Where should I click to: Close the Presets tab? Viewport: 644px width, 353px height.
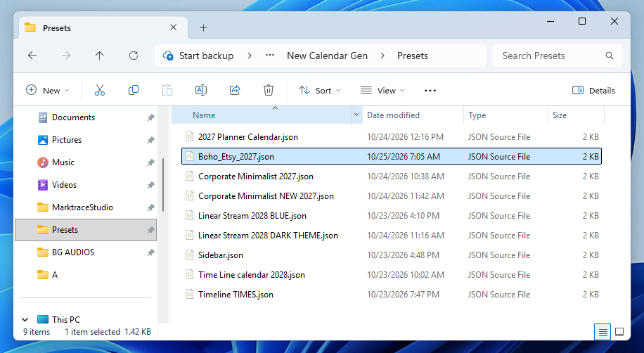point(174,27)
